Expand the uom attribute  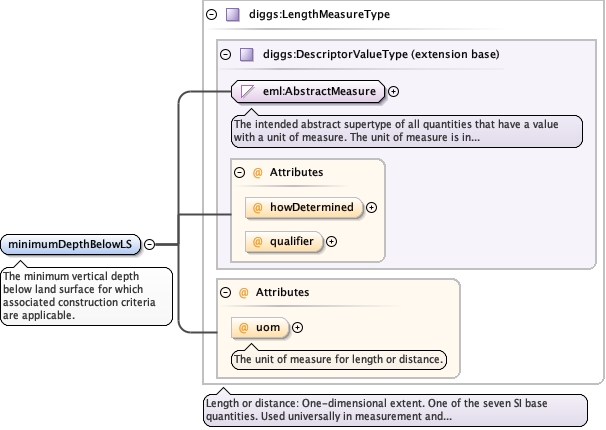coord(297,327)
